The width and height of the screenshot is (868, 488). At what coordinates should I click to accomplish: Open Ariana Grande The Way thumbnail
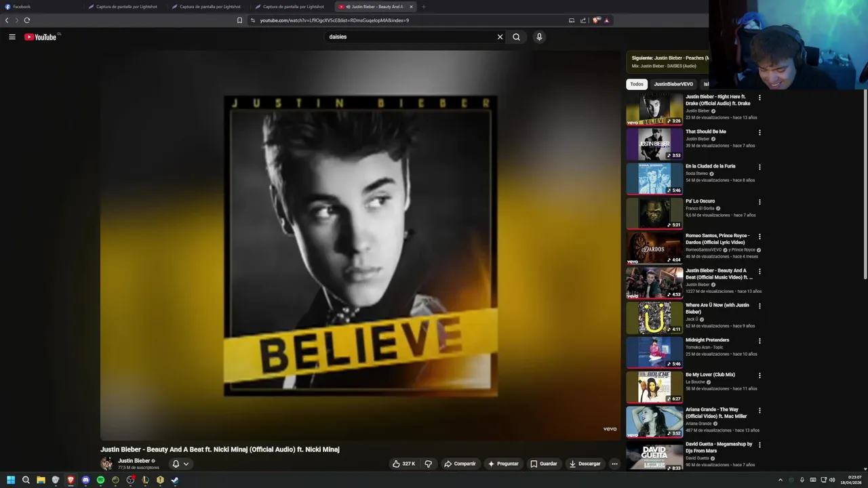click(654, 422)
